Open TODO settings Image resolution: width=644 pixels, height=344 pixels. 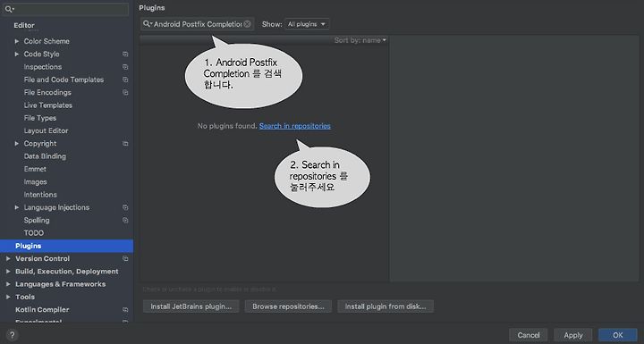tap(34, 233)
